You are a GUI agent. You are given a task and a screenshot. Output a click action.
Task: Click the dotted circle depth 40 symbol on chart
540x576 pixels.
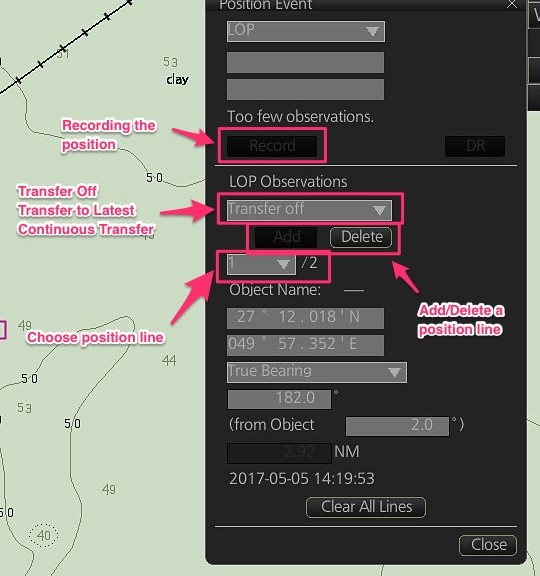pos(44,536)
